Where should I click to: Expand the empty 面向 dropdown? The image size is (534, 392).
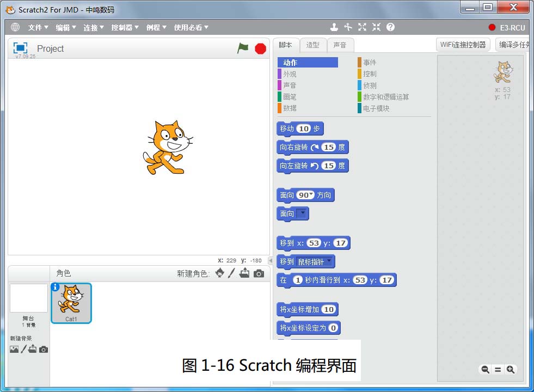302,214
